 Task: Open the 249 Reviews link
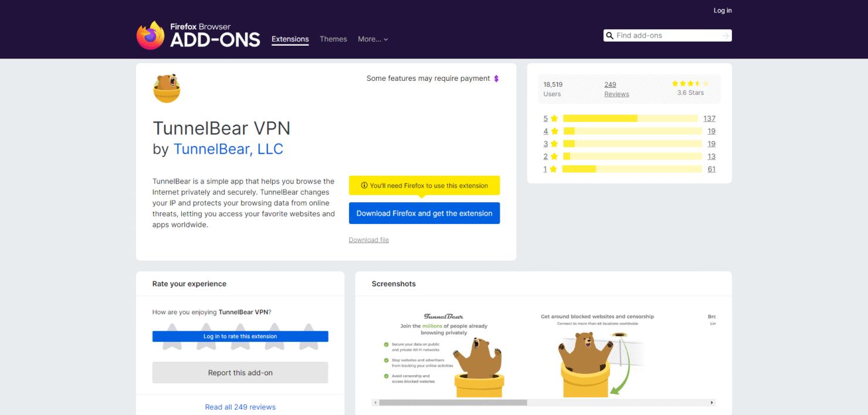pyautogui.click(x=616, y=89)
